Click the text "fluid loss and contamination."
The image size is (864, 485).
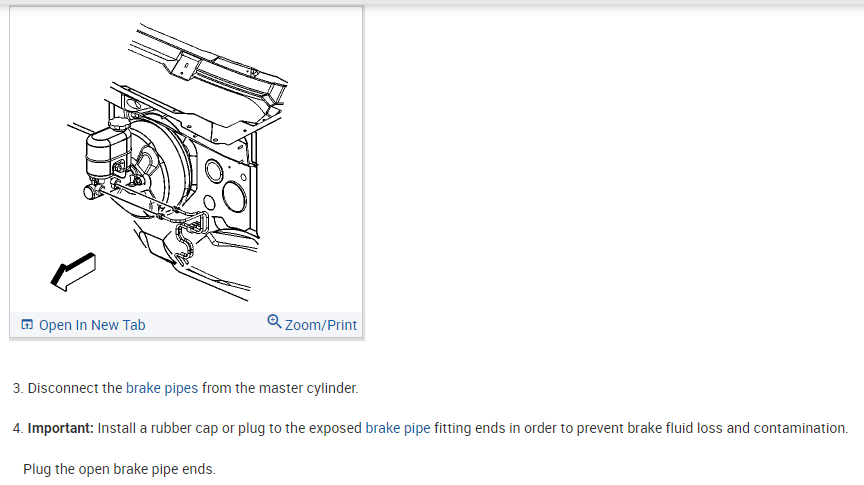pyautogui.click(x=757, y=428)
